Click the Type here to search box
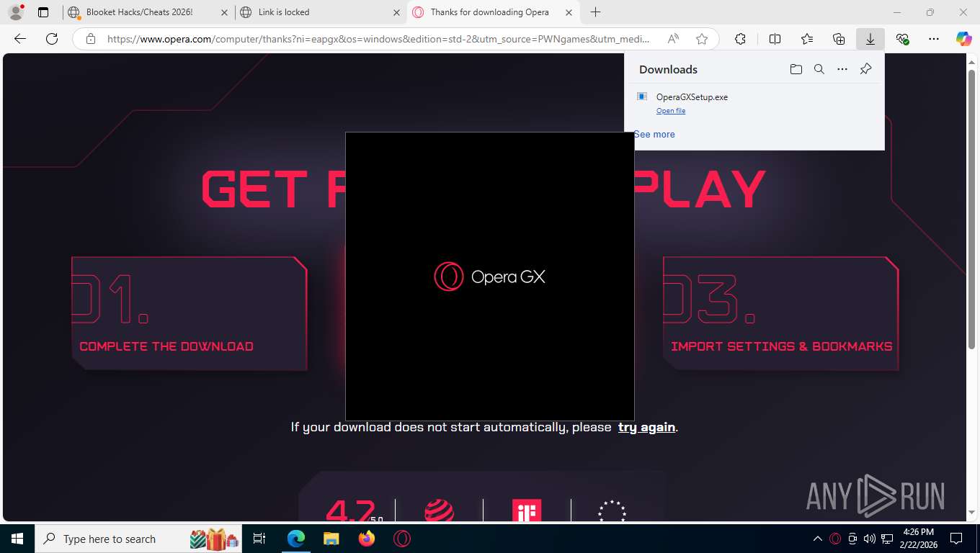 [138, 539]
